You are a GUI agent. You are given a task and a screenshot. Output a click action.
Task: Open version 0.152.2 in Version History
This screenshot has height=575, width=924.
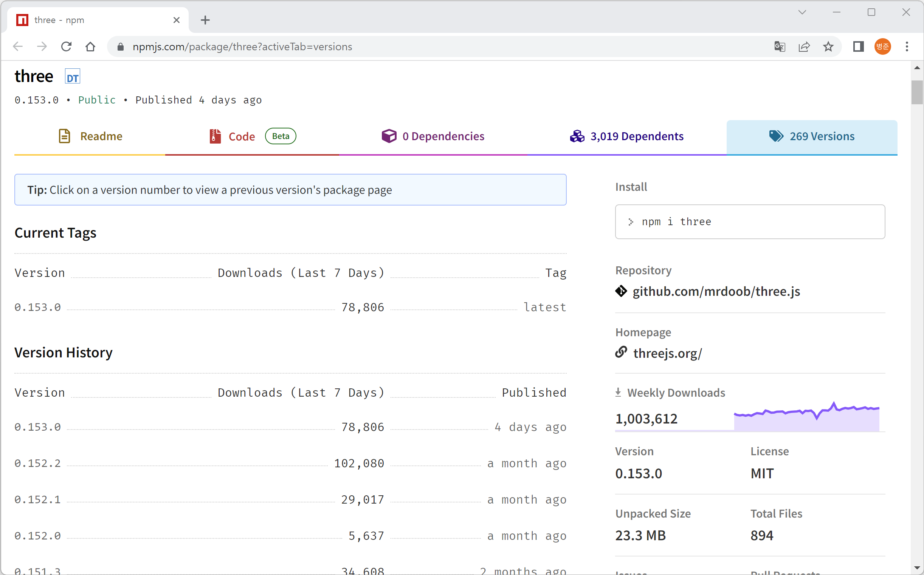click(38, 464)
